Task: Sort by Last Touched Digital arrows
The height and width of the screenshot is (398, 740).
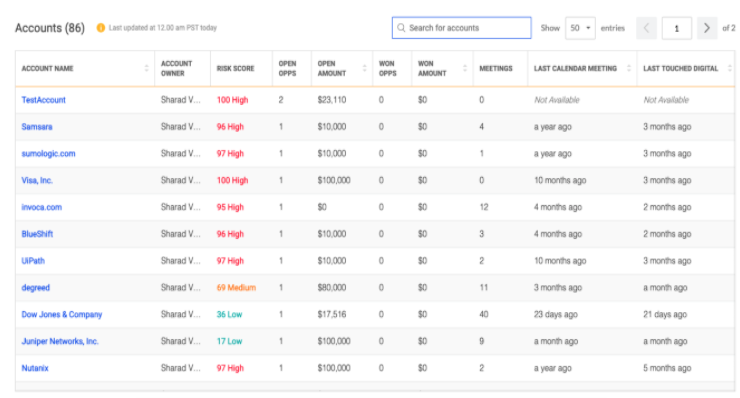Action: click(x=730, y=68)
